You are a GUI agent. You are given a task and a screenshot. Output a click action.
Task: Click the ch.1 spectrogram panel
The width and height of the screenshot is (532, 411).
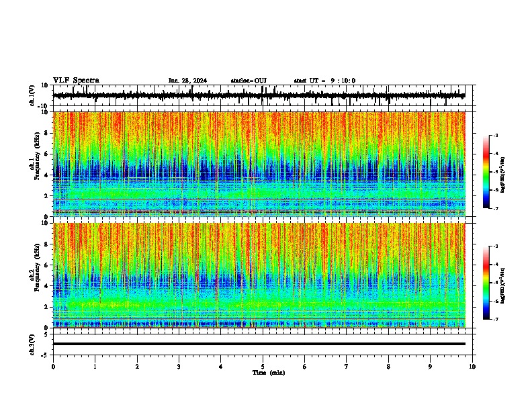click(259, 164)
